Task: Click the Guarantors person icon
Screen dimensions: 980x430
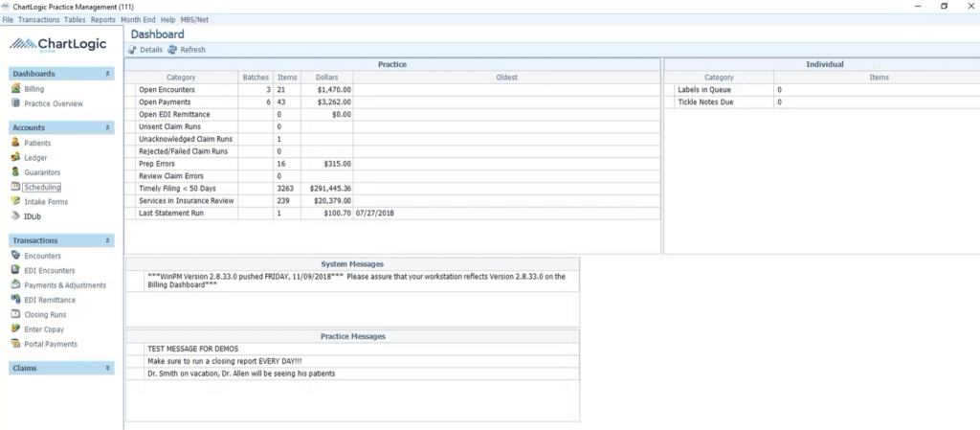Action: click(15, 171)
